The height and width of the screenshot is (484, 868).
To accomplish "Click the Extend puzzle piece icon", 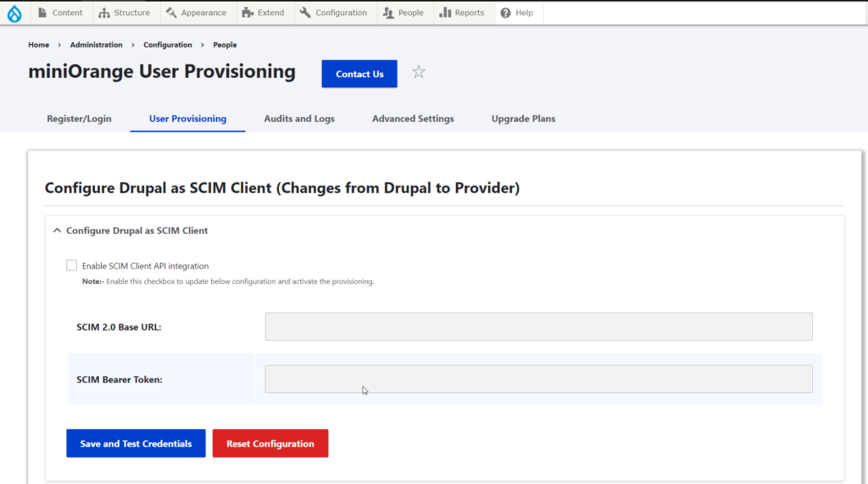I will tap(248, 13).
